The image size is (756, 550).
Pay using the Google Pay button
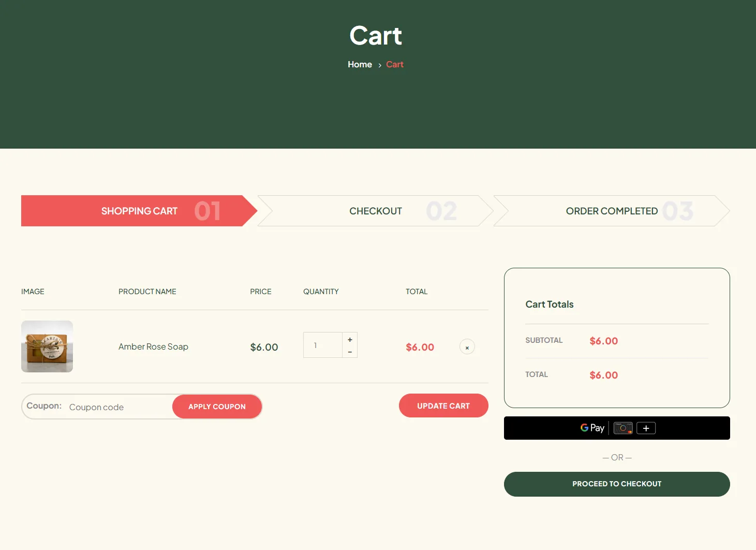click(617, 428)
